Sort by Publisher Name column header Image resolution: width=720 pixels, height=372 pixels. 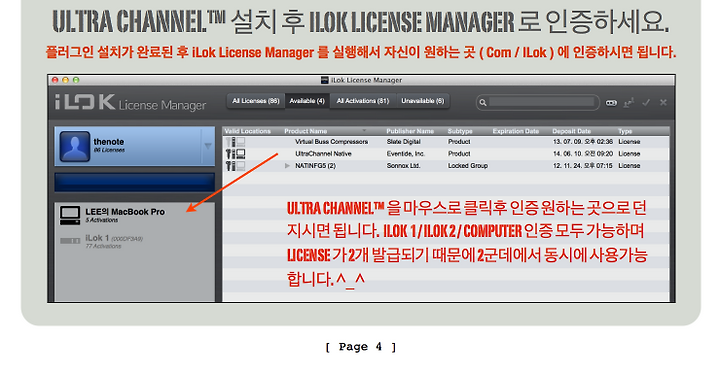410,131
